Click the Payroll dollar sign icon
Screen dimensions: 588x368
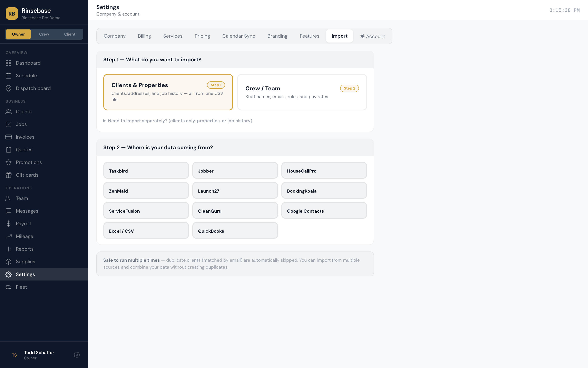point(9,224)
